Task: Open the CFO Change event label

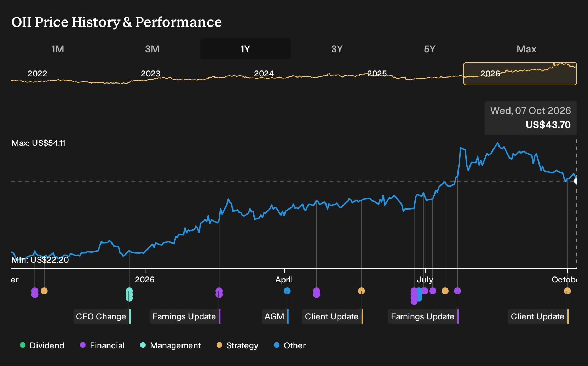Action: [102, 316]
